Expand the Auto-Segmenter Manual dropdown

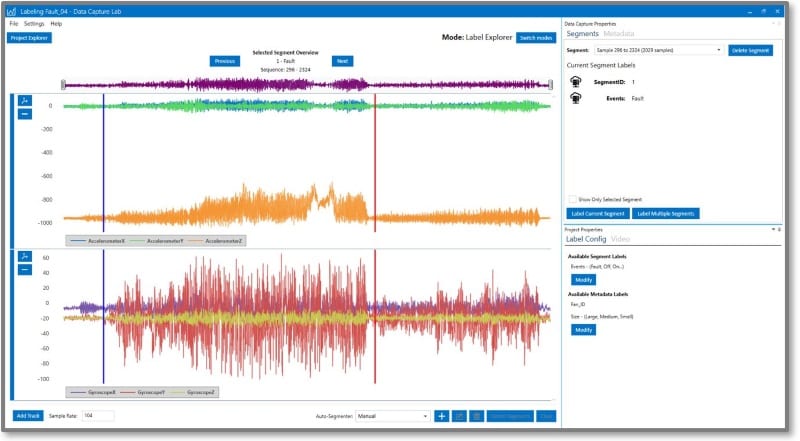[425, 415]
